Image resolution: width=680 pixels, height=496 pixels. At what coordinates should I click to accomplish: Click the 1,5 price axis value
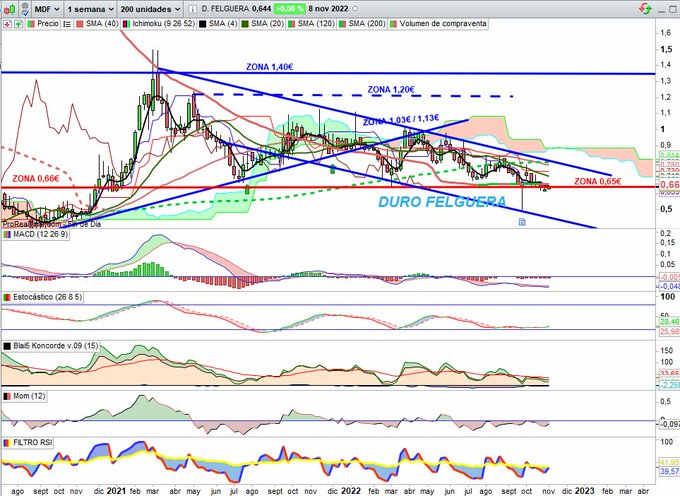(666, 49)
